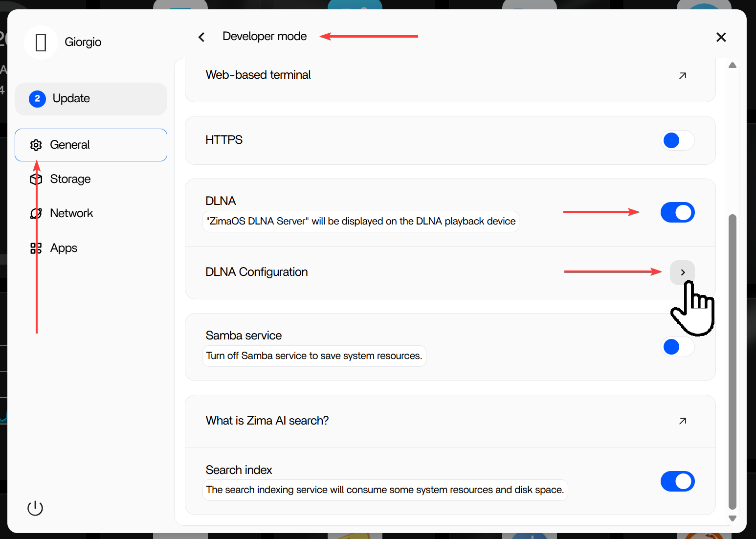Click the Giorgio user avatar
Screen dimensions: 756x539
pyautogui.click(x=41, y=43)
